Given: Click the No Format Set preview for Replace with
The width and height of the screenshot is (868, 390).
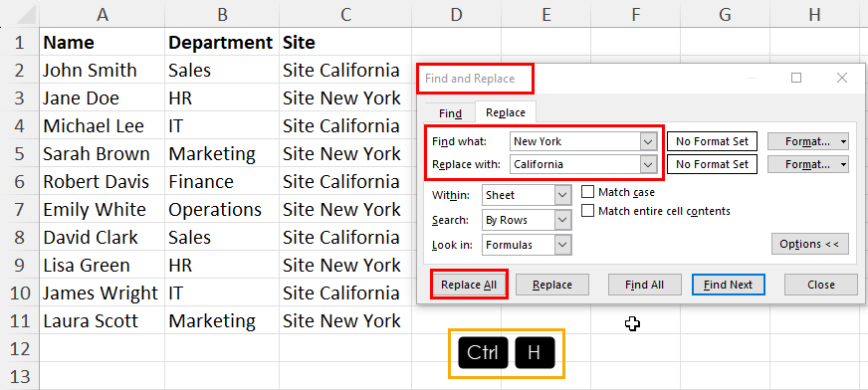Looking at the screenshot, I should click(712, 164).
